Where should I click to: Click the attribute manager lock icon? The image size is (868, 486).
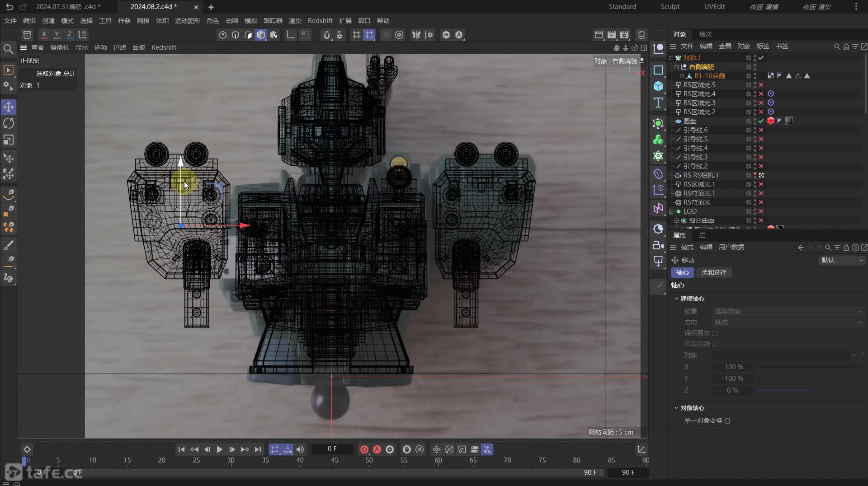click(846, 248)
